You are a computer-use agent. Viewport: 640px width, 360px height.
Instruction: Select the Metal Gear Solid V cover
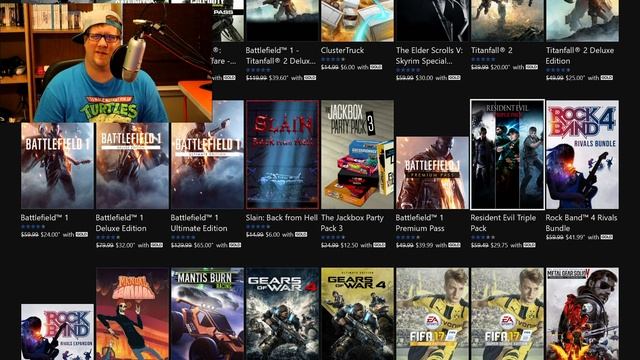582,314
